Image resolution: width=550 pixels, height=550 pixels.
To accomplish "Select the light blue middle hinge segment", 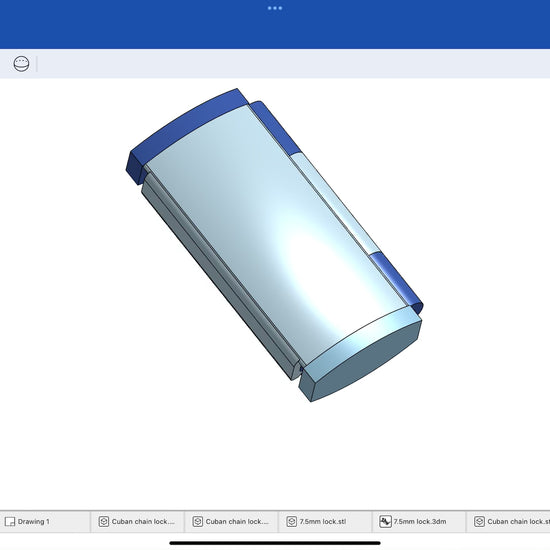I will [336, 203].
